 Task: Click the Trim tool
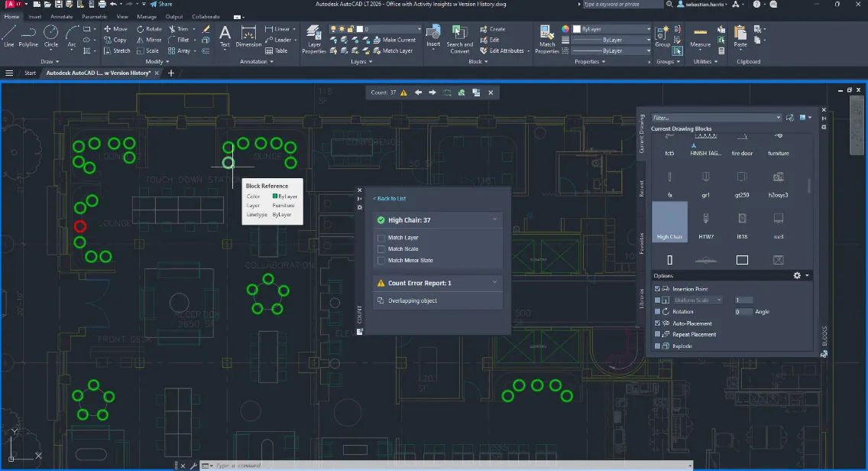click(x=178, y=29)
